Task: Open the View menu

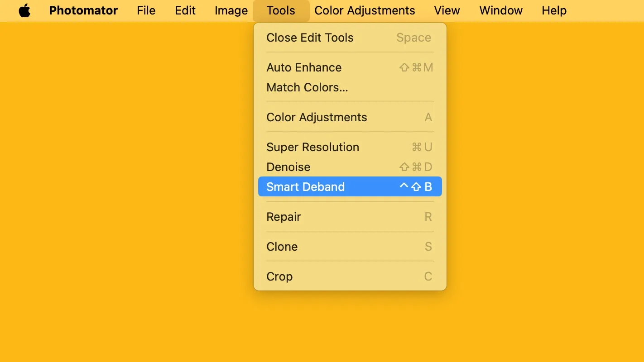Action: click(447, 10)
